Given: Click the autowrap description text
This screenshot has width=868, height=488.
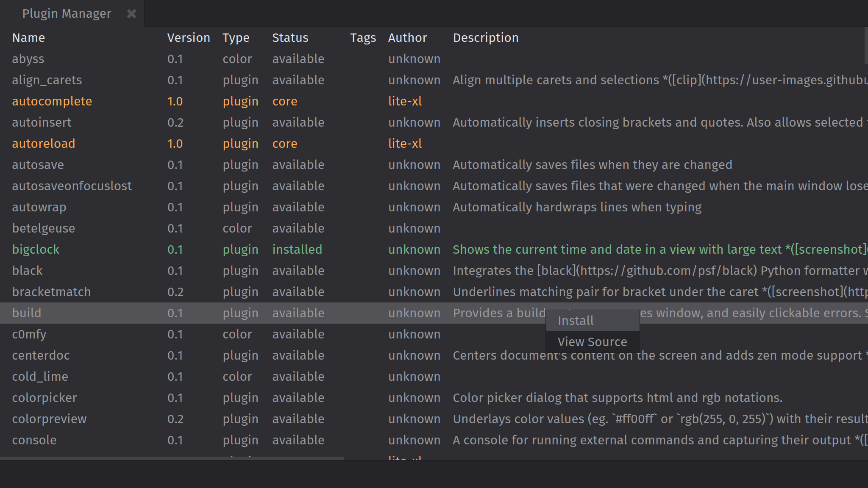Looking at the screenshot, I should [577, 207].
